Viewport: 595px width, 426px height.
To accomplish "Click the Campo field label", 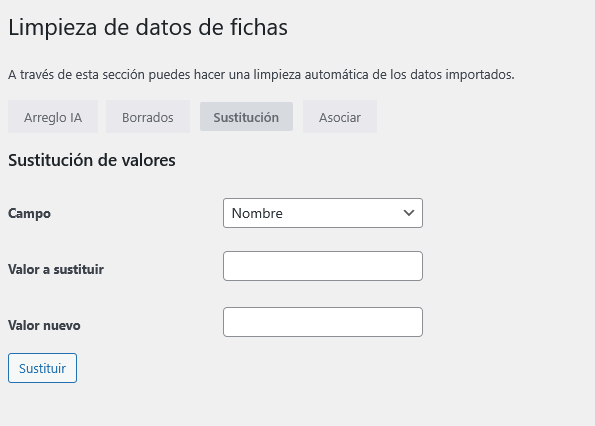I will [29, 214].
